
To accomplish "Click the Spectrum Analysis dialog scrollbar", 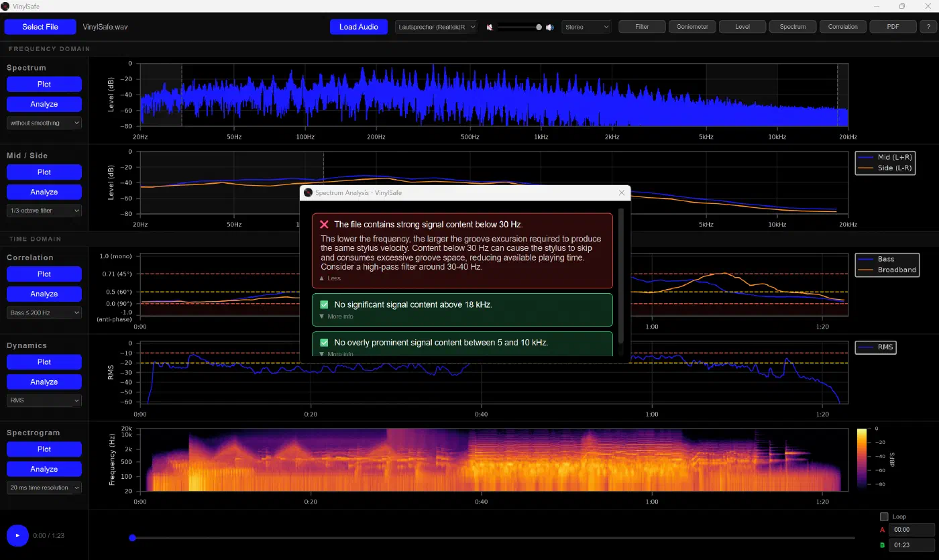I will (620, 275).
